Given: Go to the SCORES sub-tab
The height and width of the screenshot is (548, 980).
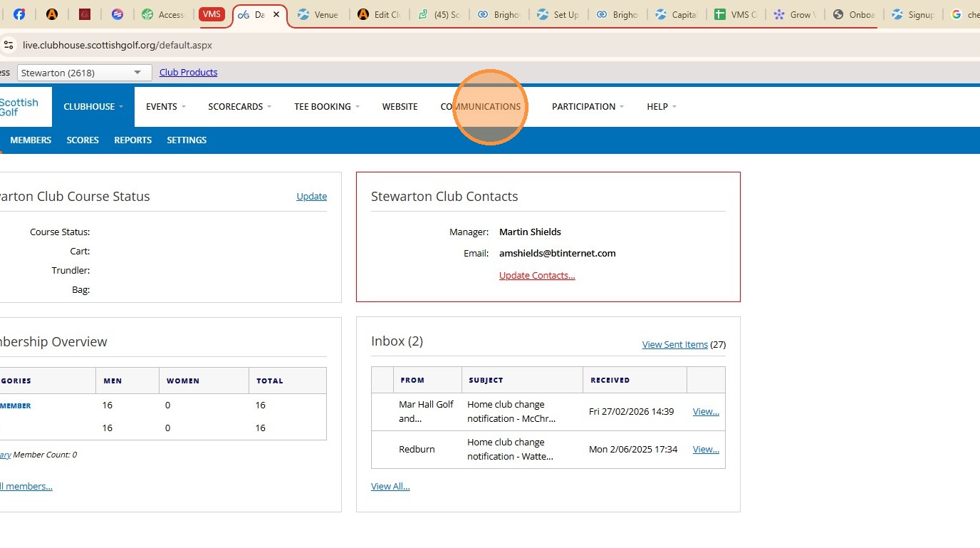Looking at the screenshot, I should tap(83, 140).
